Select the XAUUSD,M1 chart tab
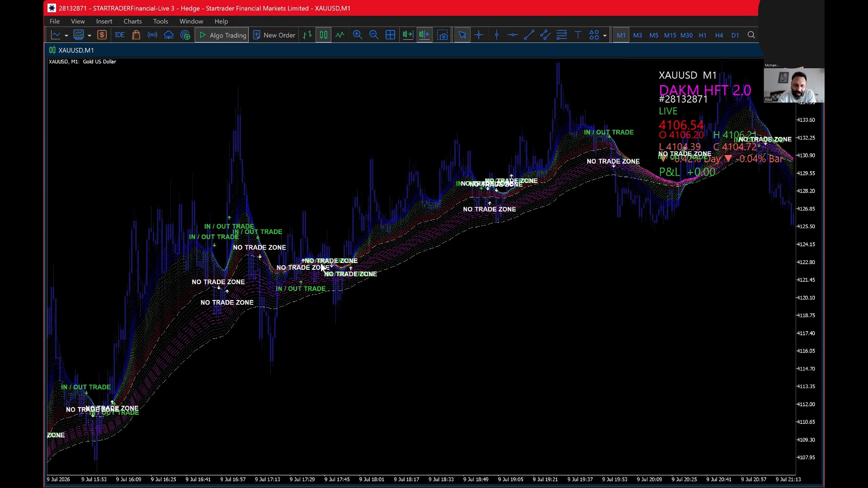Viewport: 868px width, 488px height. click(71, 50)
